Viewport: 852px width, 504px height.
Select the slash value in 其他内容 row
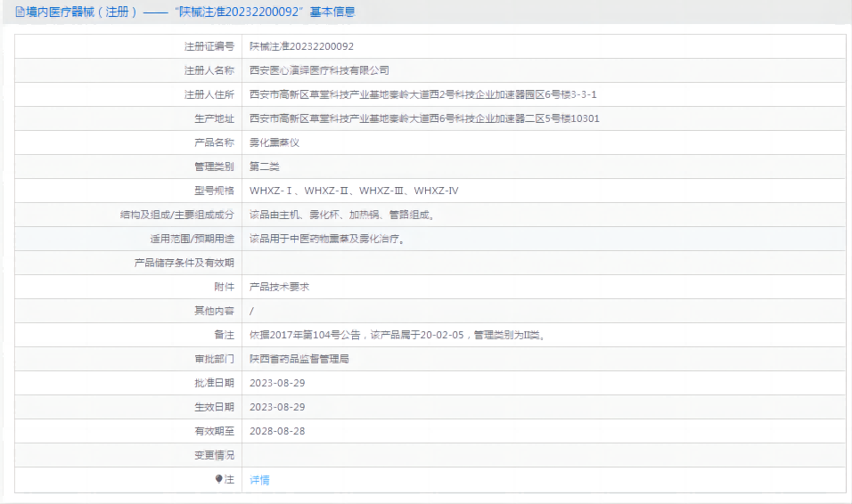tap(251, 311)
